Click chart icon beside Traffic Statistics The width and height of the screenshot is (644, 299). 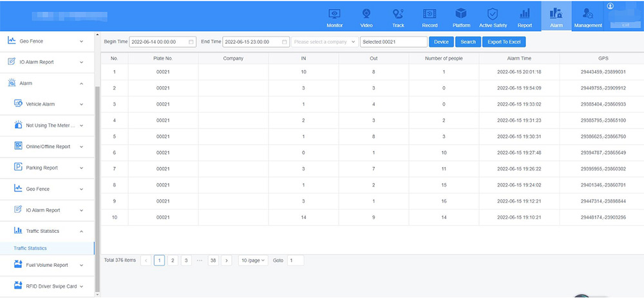tap(18, 230)
